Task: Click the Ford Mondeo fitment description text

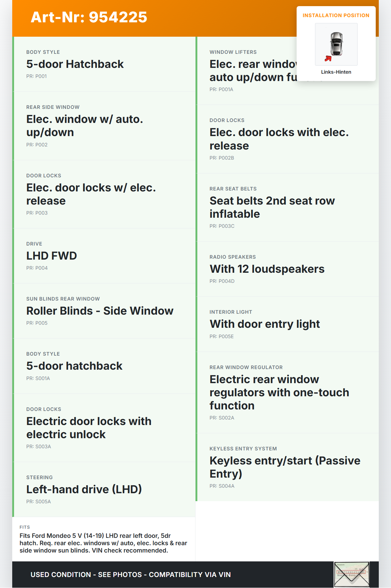Action: tap(103, 543)
